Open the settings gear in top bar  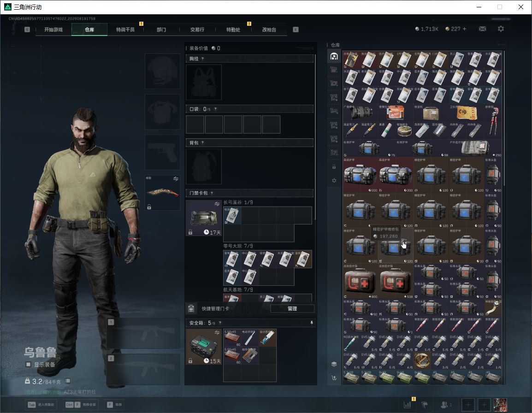pos(501,29)
